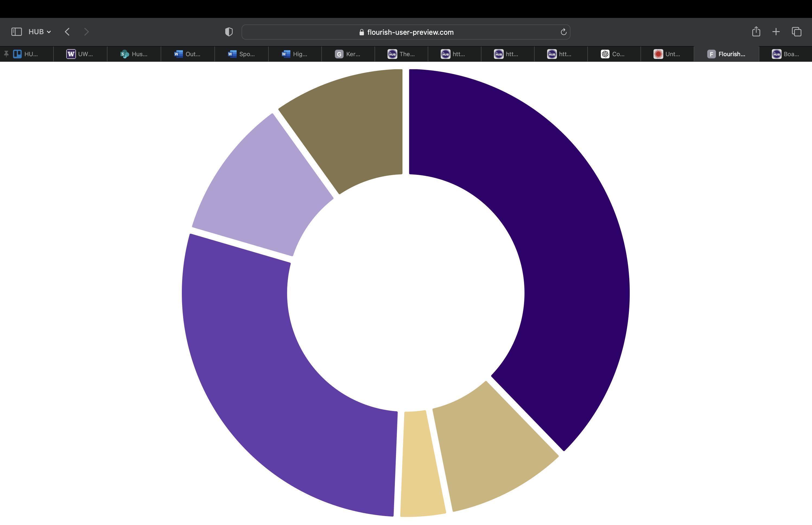
Task: Select the Out Word document tab
Action: (x=188, y=54)
